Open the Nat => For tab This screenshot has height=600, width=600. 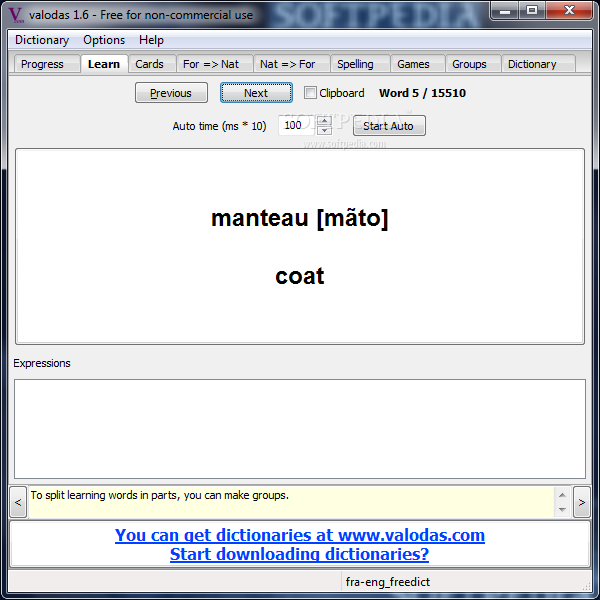(x=292, y=64)
